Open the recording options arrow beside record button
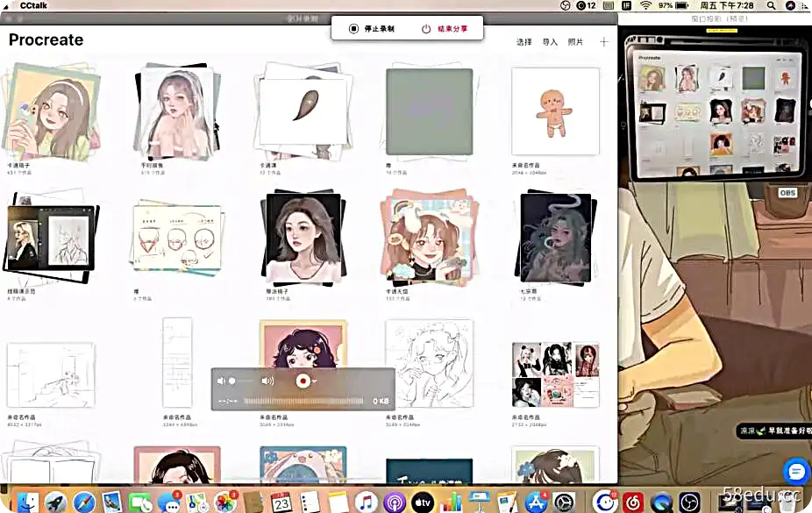This screenshot has width=812, height=513. [x=314, y=382]
